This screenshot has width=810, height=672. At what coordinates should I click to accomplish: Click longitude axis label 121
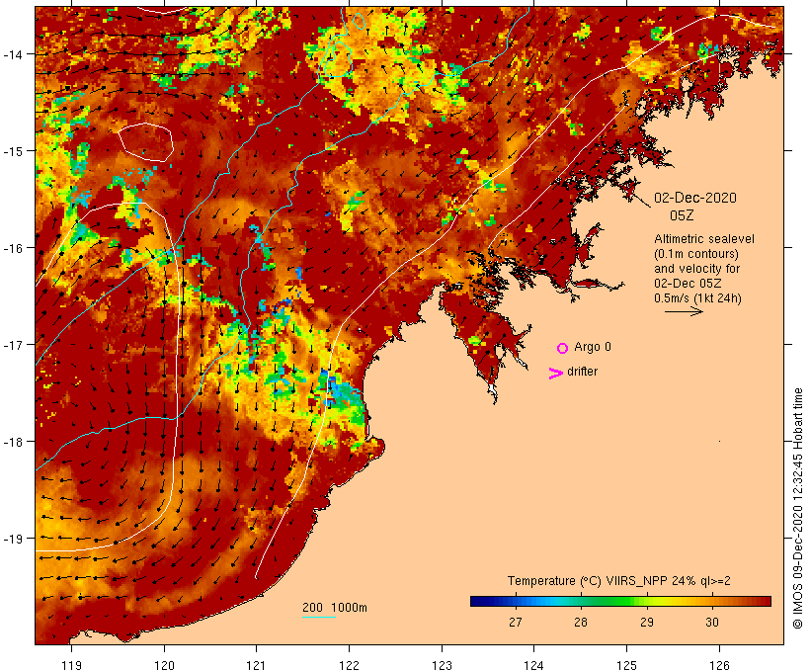pyautogui.click(x=256, y=666)
